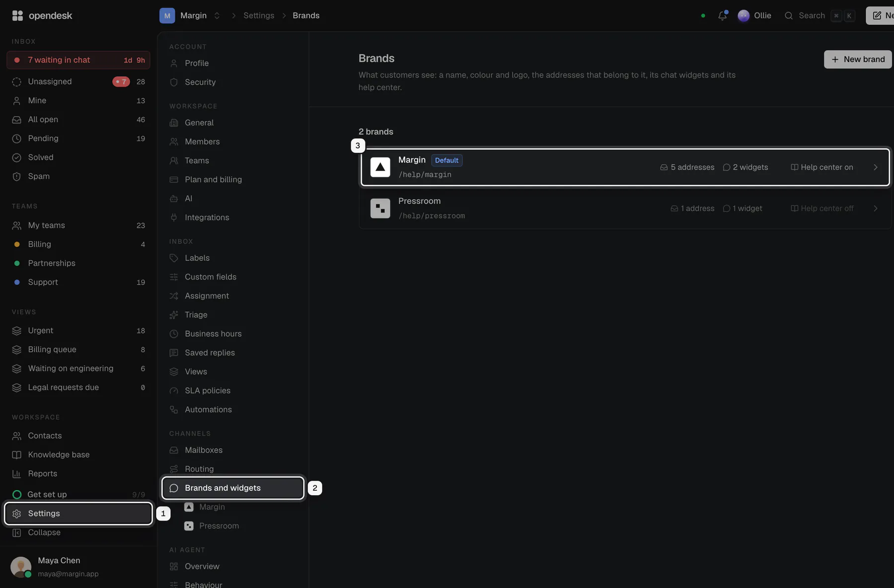Open Routing channel settings
894x588 pixels.
(232, 469)
